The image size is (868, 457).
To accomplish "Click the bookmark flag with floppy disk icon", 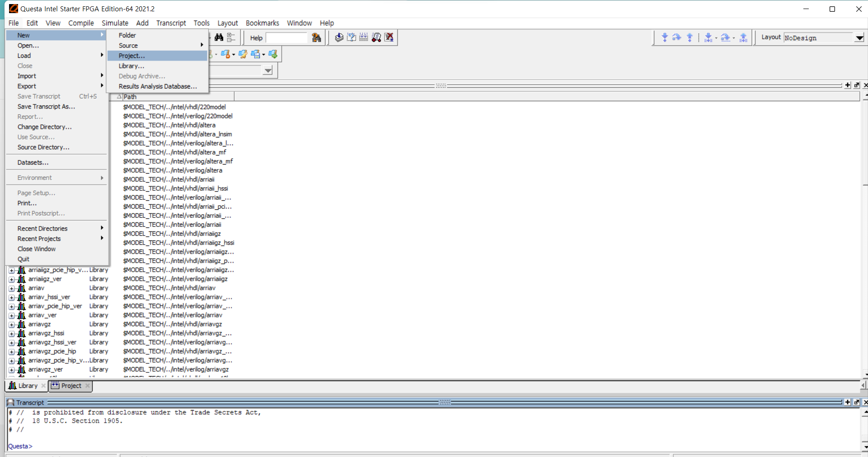I will 255,54.
